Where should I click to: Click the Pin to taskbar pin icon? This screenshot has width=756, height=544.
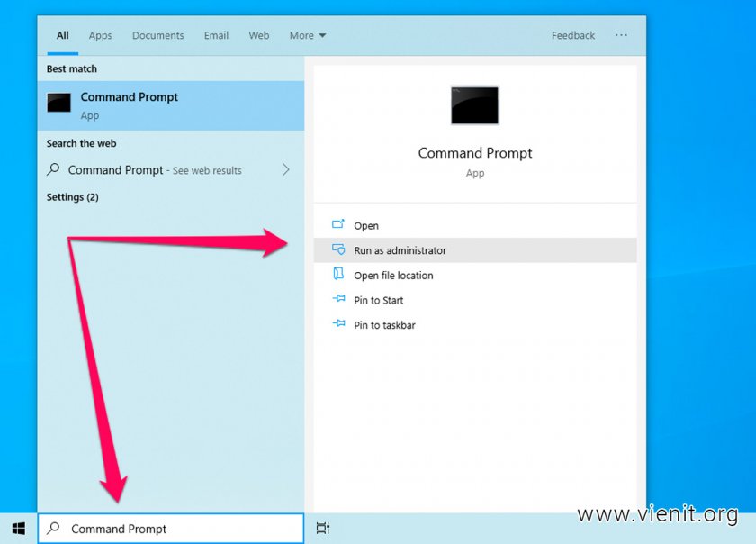(x=338, y=324)
